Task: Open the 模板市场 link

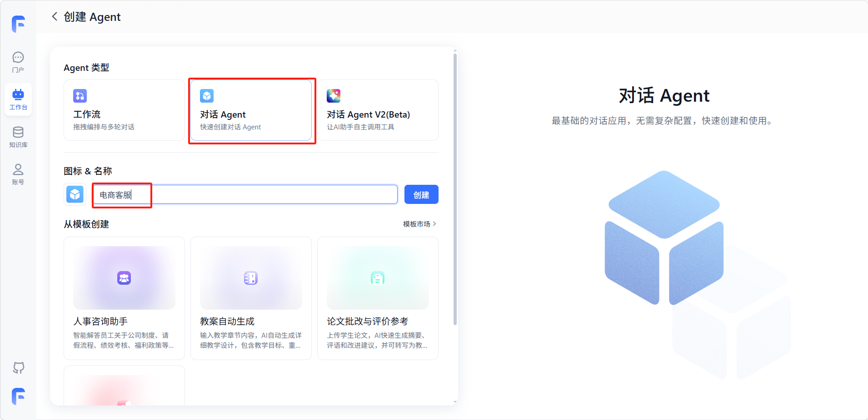Action: (419, 224)
